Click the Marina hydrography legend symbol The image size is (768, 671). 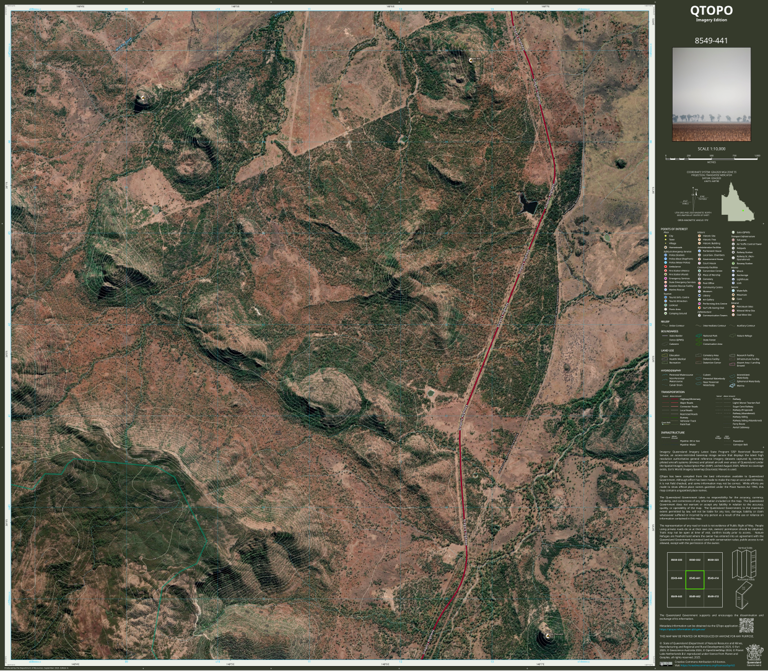732,385
